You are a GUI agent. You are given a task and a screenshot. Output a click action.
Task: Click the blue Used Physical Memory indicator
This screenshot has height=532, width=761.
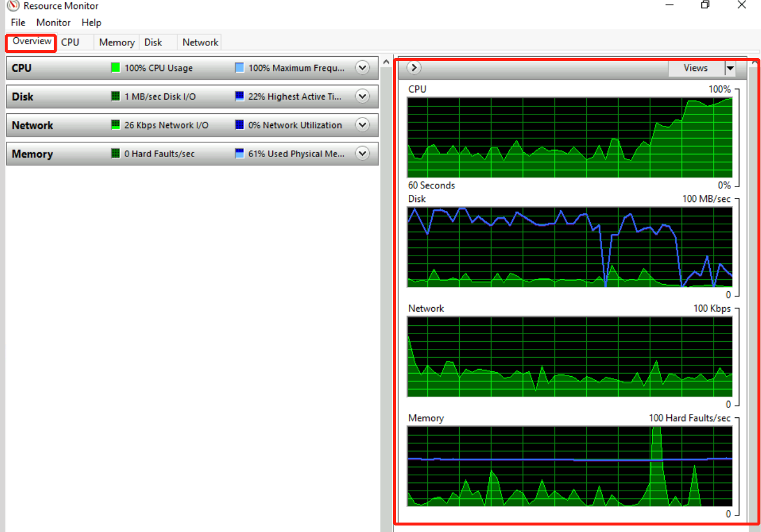point(239,154)
